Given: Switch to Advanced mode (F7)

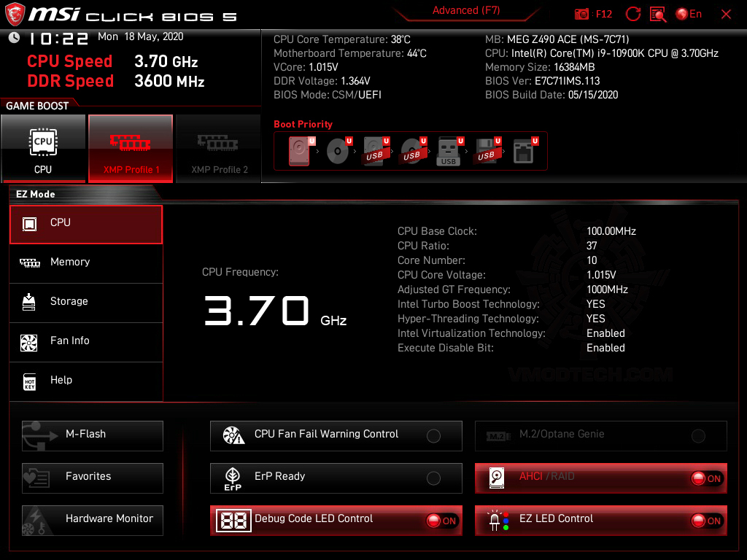Looking at the screenshot, I should pyautogui.click(x=466, y=10).
